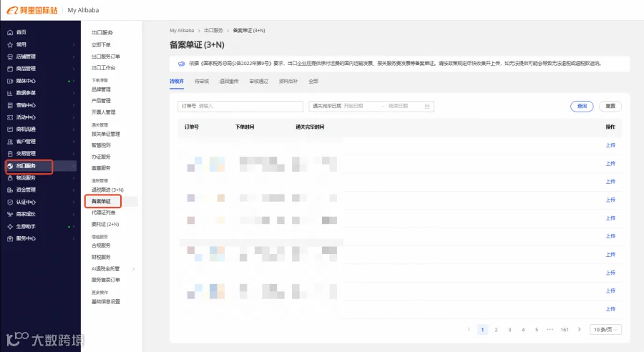This screenshot has width=644, height=352.
Task: Expand the 资金管理 sidebar chevron
Action: click(74, 190)
